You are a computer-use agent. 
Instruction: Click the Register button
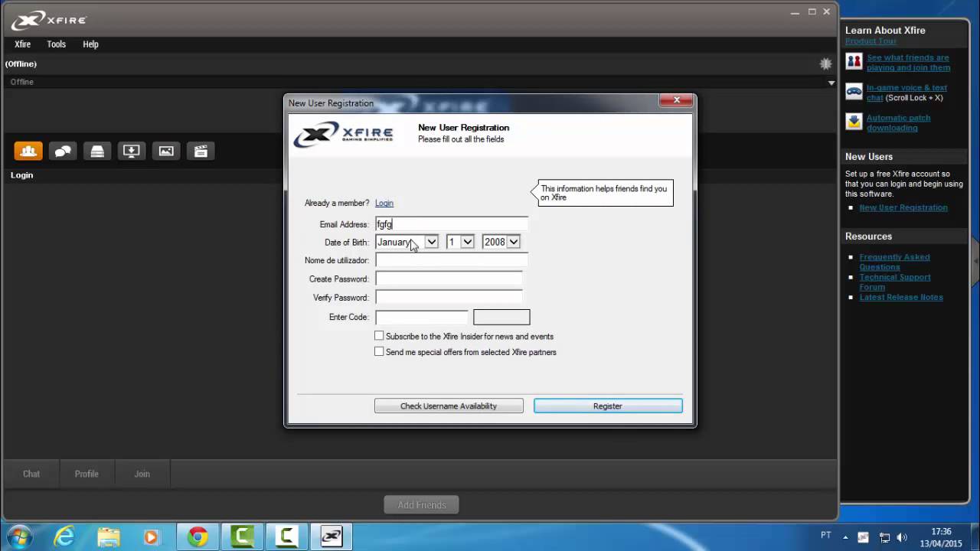(608, 406)
